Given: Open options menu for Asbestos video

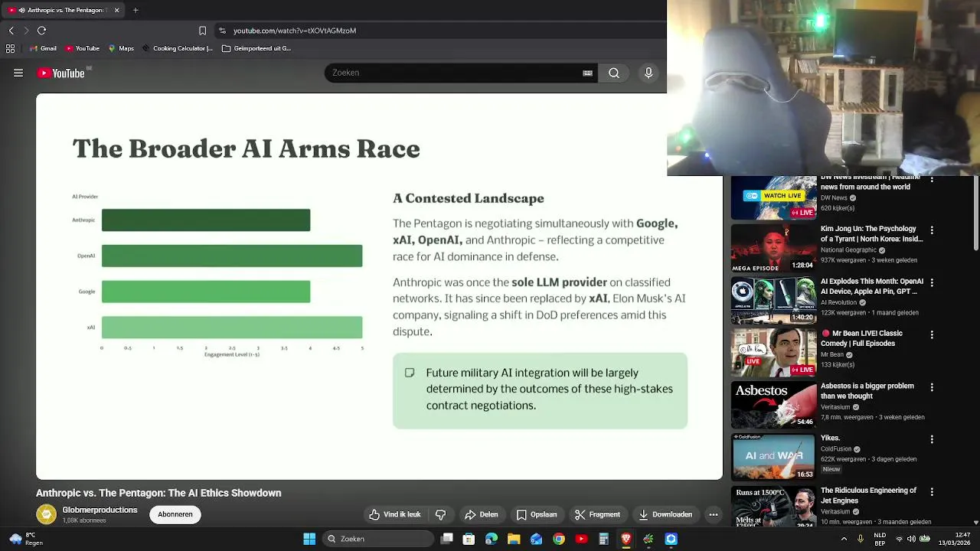Looking at the screenshot, I should [x=932, y=387].
